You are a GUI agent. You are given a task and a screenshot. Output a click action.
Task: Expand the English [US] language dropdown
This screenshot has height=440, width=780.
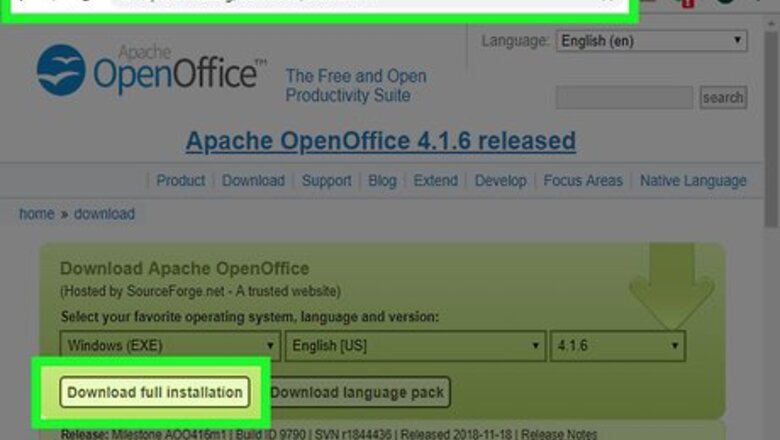coord(415,346)
